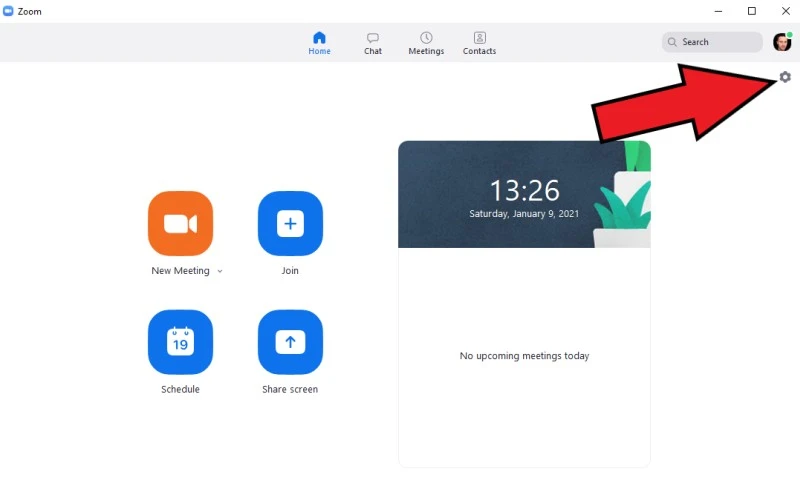
Task: Click the magnifier icon in Search box
Action: click(x=672, y=42)
